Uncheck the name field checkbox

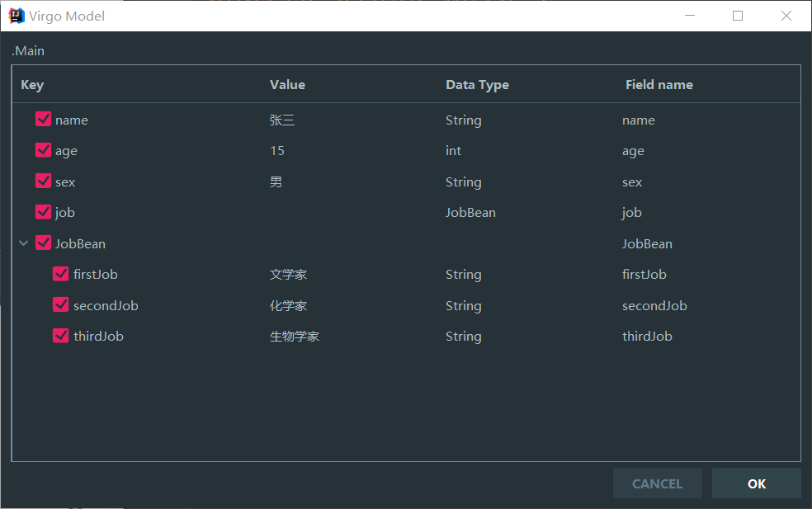tap(43, 119)
